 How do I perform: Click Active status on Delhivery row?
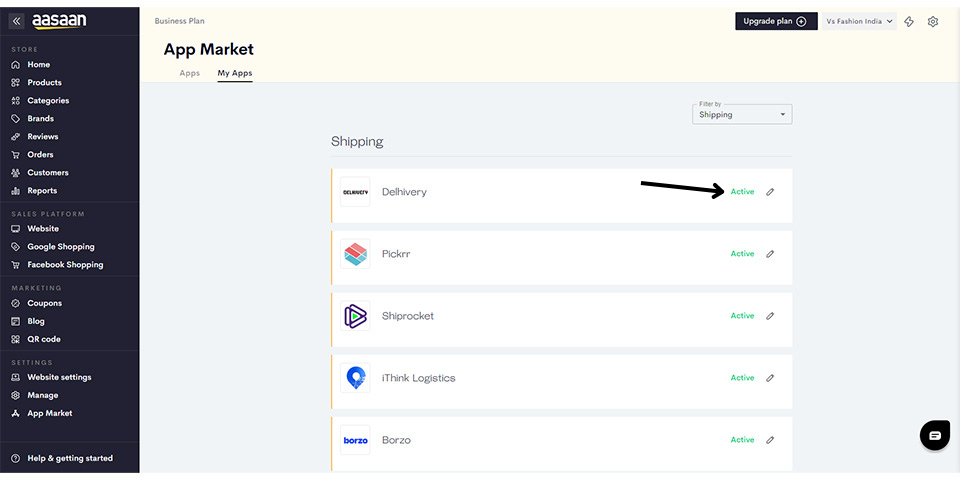click(742, 192)
